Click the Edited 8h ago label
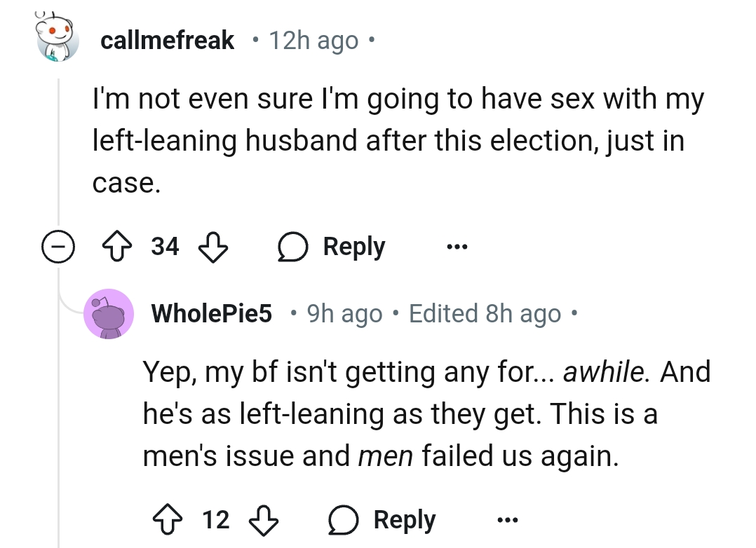 pos(485,313)
